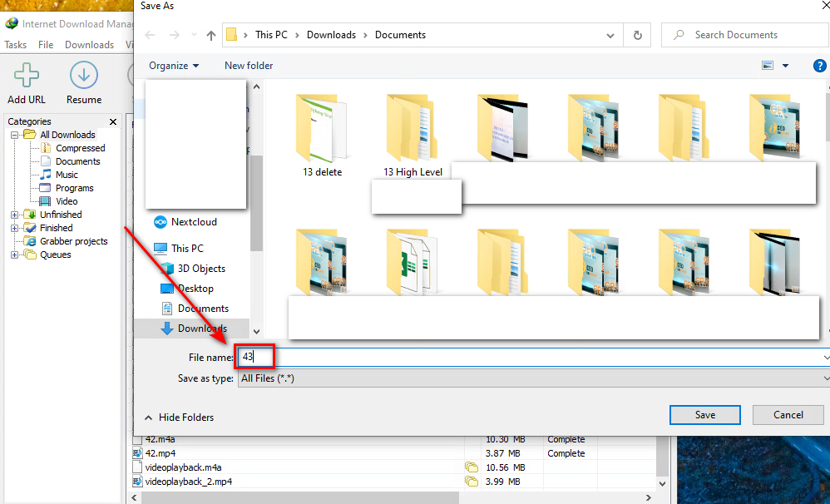Image resolution: width=830 pixels, height=504 pixels.
Task: Click the IDM list scroll down arrow
Action: 662,483
